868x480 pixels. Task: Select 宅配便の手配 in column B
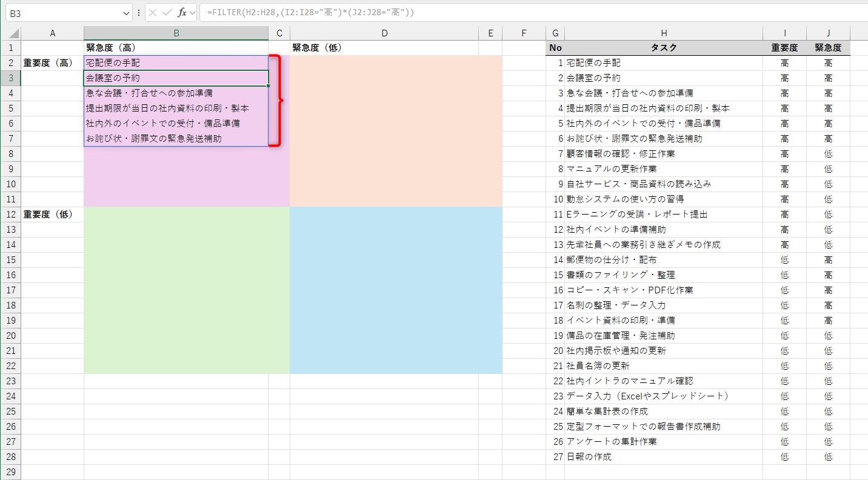click(176, 63)
